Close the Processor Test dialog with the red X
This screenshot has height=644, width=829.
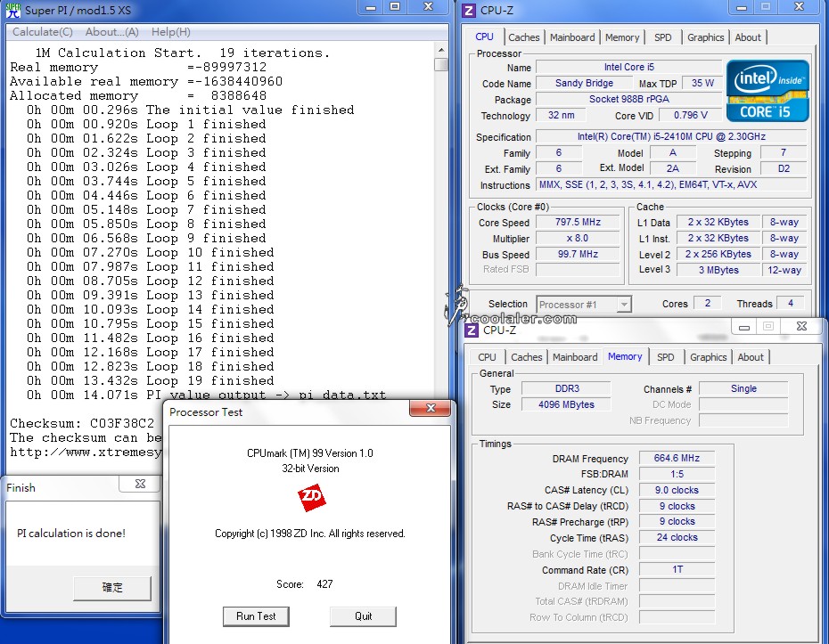[x=431, y=408]
